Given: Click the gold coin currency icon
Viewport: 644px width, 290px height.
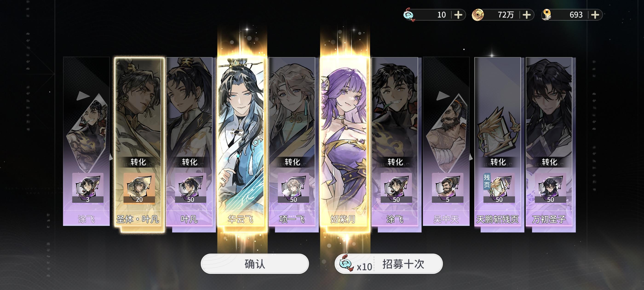Looking at the screenshot, I should 477,15.
